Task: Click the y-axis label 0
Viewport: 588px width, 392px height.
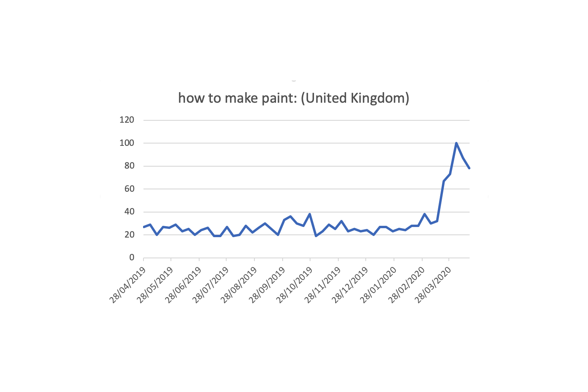Action: click(132, 258)
